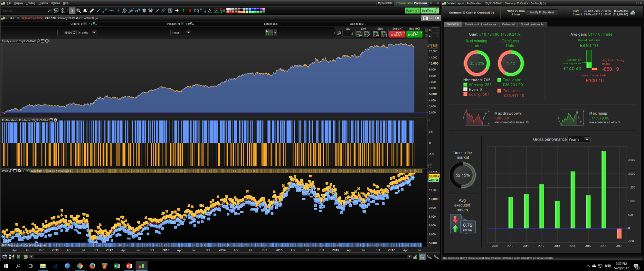The width and height of the screenshot is (644, 271).
Task: Click the Modify ProBacktest button
Action: (542, 13)
